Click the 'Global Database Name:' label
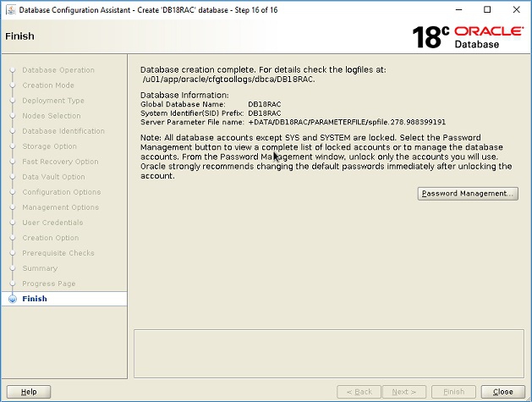 (x=183, y=104)
